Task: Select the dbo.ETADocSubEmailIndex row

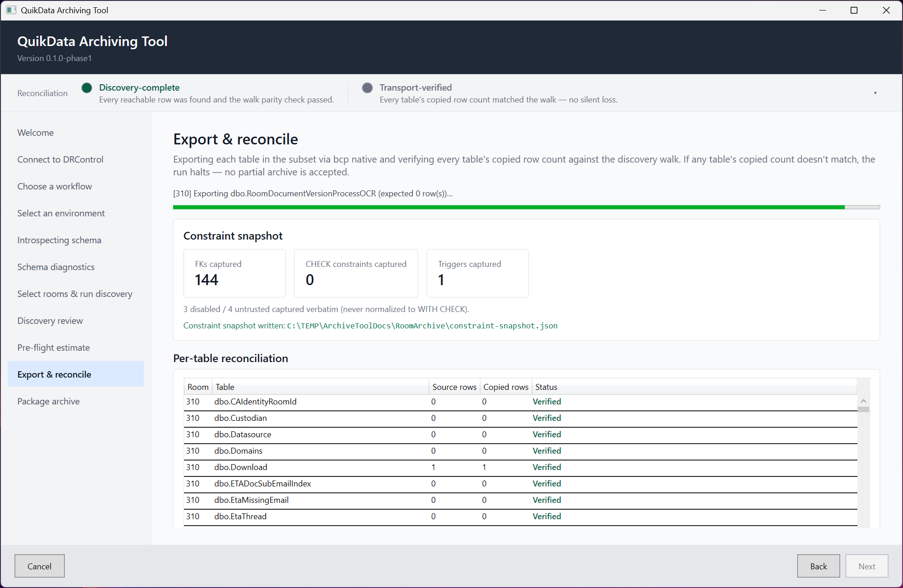Action: click(520, 484)
